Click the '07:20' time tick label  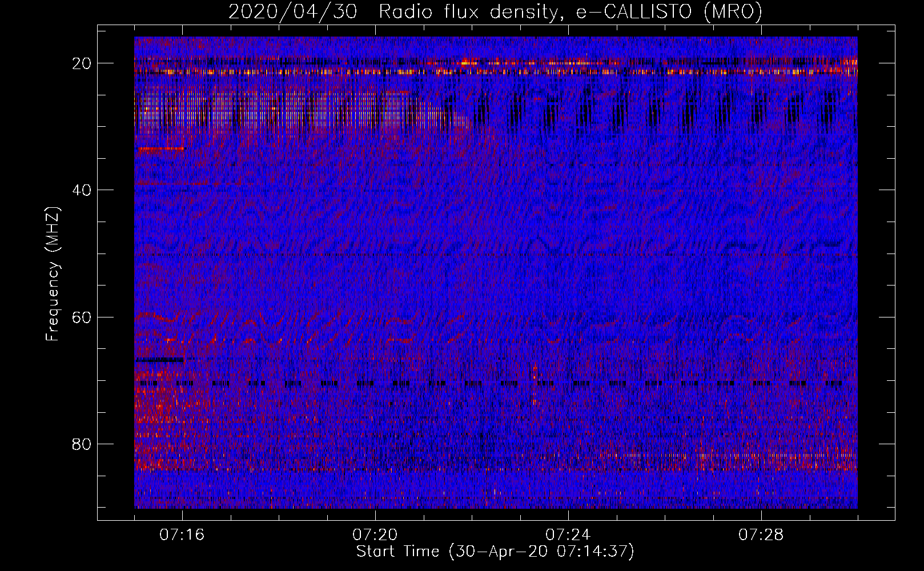point(375,534)
